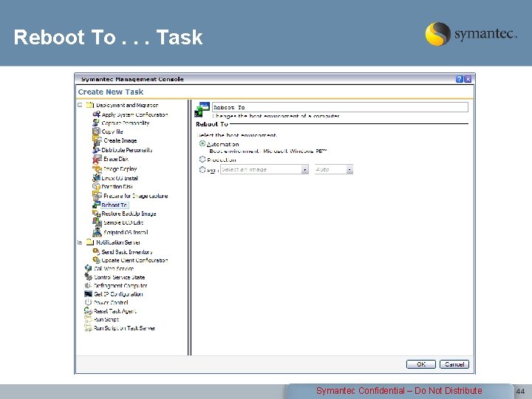Click the Cancel button
Viewport: 532px width, 399px height.
(x=454, y=364)
